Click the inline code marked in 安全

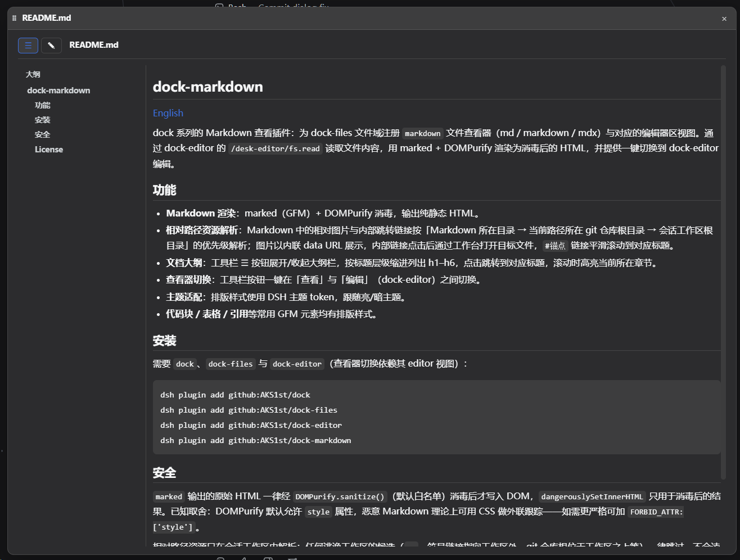click(169, 497)
